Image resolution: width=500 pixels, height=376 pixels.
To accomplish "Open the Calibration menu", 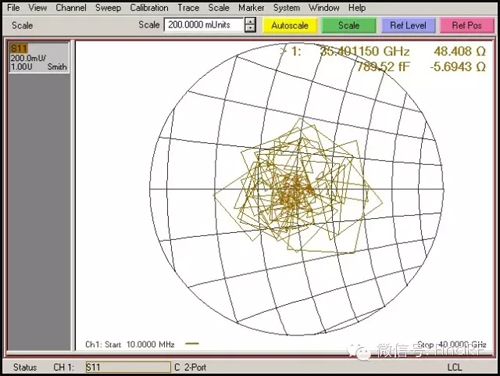I will [149, 8].
